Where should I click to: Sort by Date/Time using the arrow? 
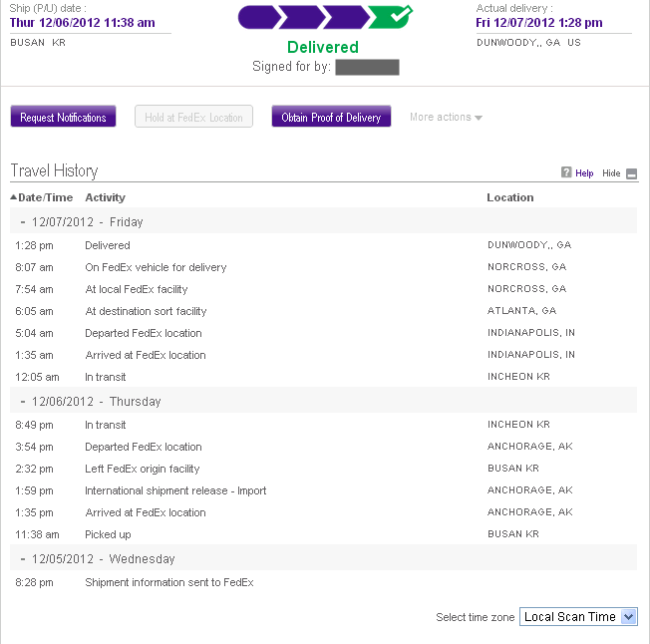coord(14,197)
